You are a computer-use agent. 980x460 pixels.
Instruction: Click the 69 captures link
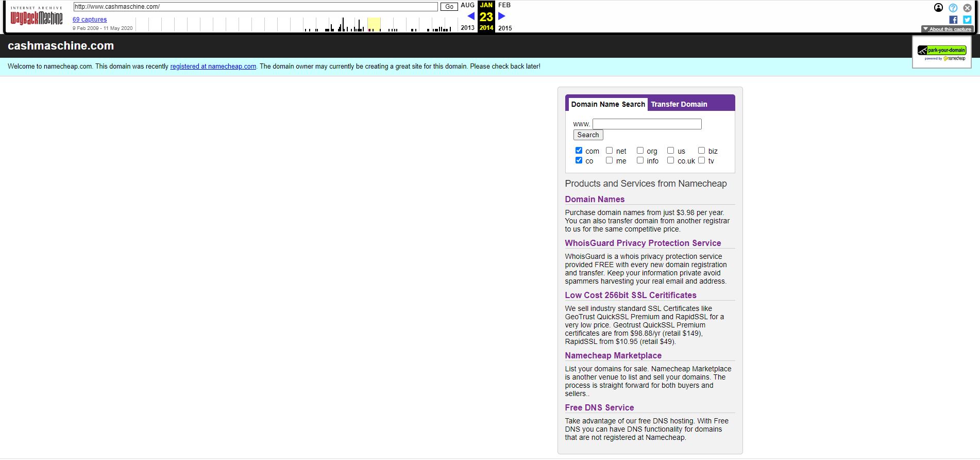(90, 20)
